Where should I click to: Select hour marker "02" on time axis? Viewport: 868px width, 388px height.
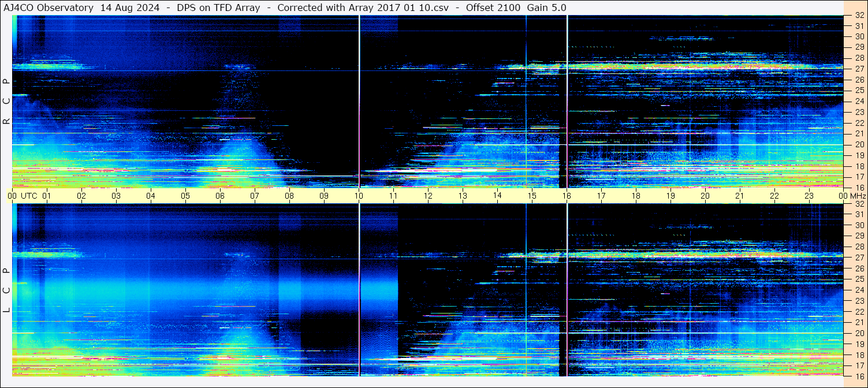pyautogui.click(x=81, y=196)
